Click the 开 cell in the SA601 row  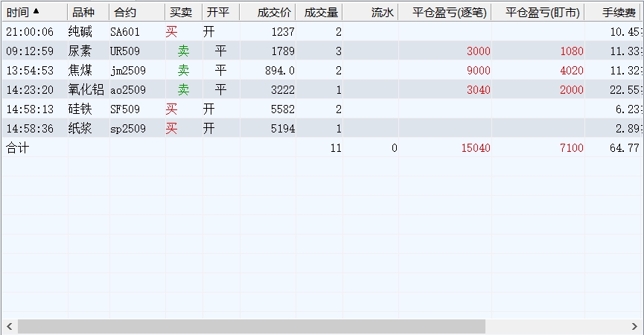pos(208,31)
